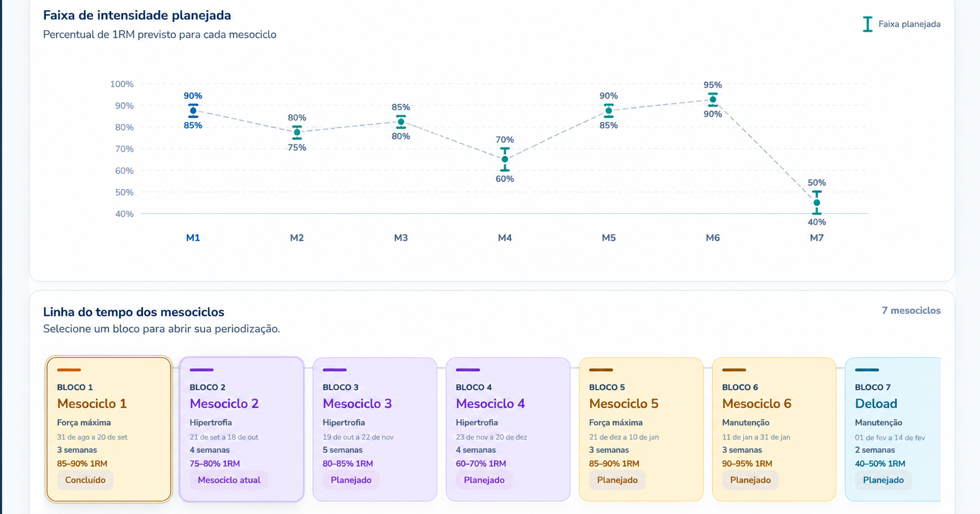Open the Mesociclo 4 block card
This screenshot has width=980, height=514.
508,429
